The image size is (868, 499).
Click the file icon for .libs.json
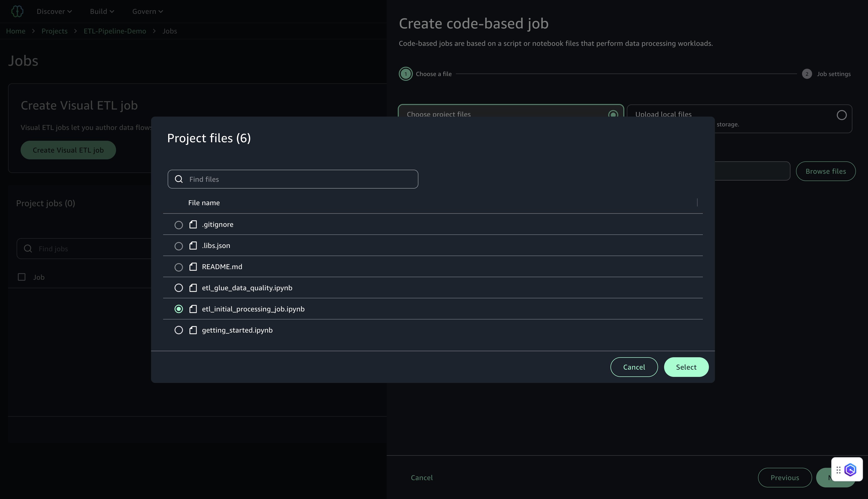(193, 246)
